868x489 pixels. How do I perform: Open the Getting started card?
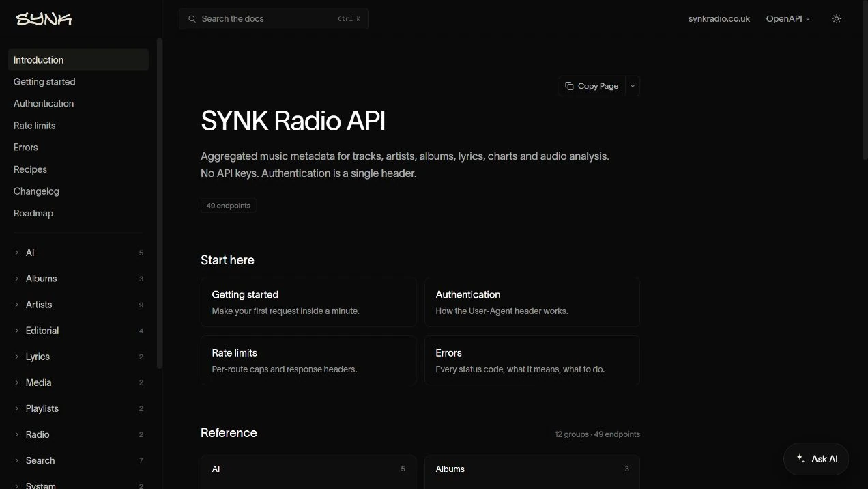click(x=308, y=302)
